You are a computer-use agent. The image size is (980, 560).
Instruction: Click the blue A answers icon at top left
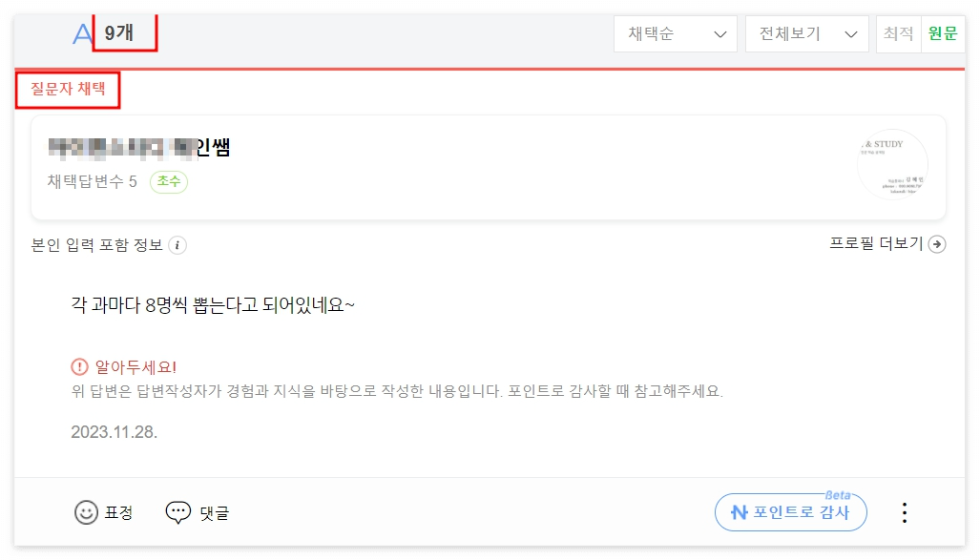click(x=80, y=31)
